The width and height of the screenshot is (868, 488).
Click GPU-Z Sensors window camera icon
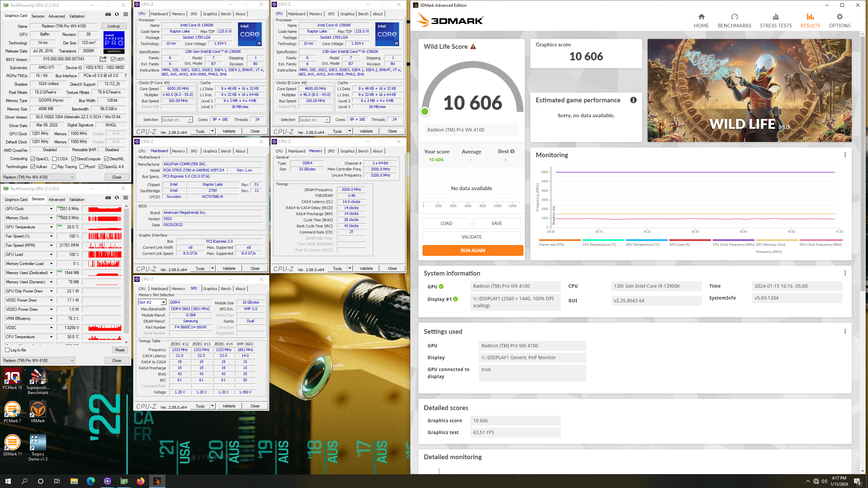tap(108, 198)
